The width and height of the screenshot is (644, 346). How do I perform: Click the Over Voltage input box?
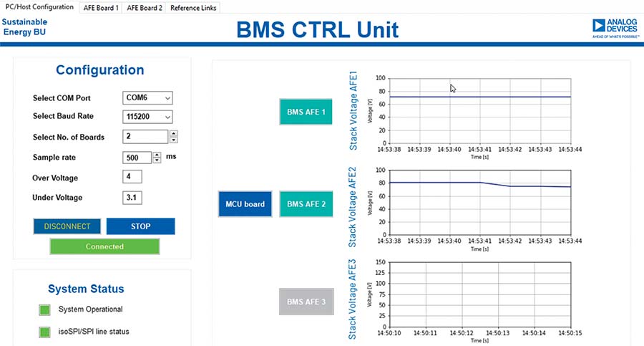pyautogui.click(x=132, y=176)
